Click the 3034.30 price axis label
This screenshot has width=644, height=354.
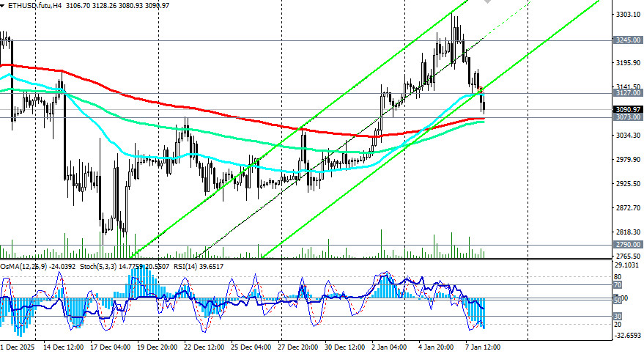[629, 135]
